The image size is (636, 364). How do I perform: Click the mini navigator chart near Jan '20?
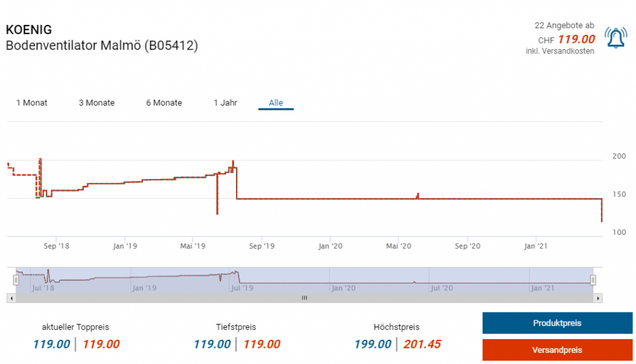(x=342, y=280)
